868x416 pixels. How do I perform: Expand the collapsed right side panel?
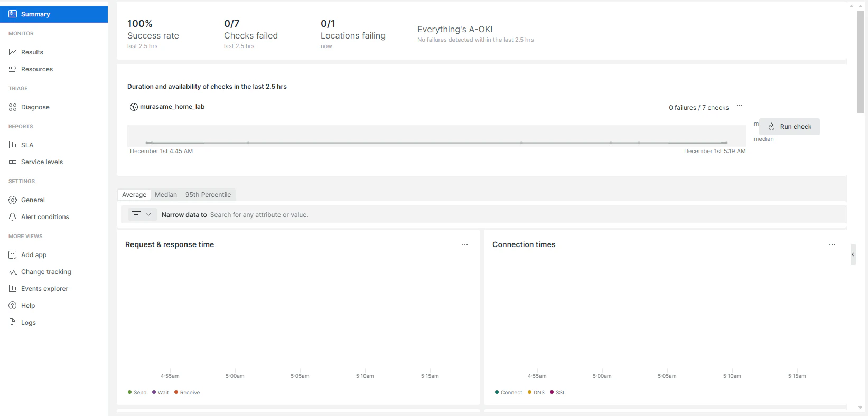(x=853, y=254)
